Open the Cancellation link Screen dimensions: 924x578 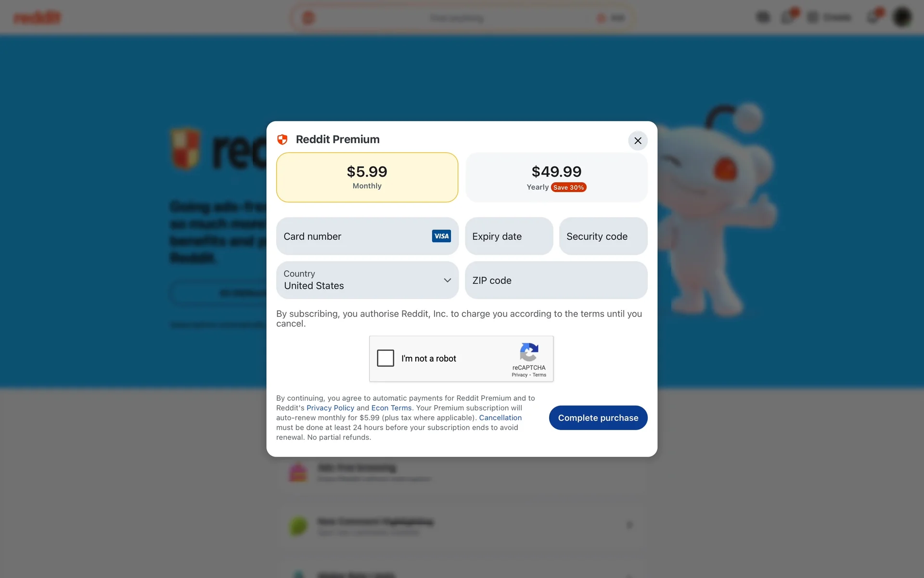pyautogui.click(x=500, y=418)
